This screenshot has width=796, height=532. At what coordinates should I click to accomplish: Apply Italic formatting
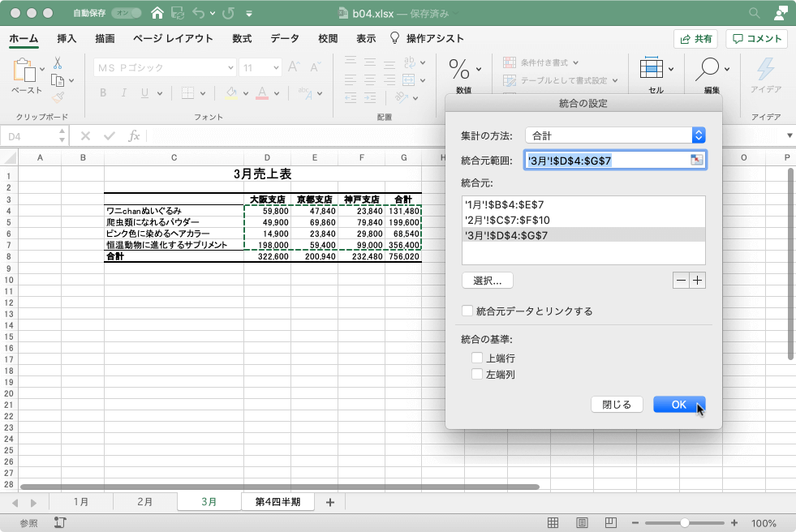pos(124,92)
